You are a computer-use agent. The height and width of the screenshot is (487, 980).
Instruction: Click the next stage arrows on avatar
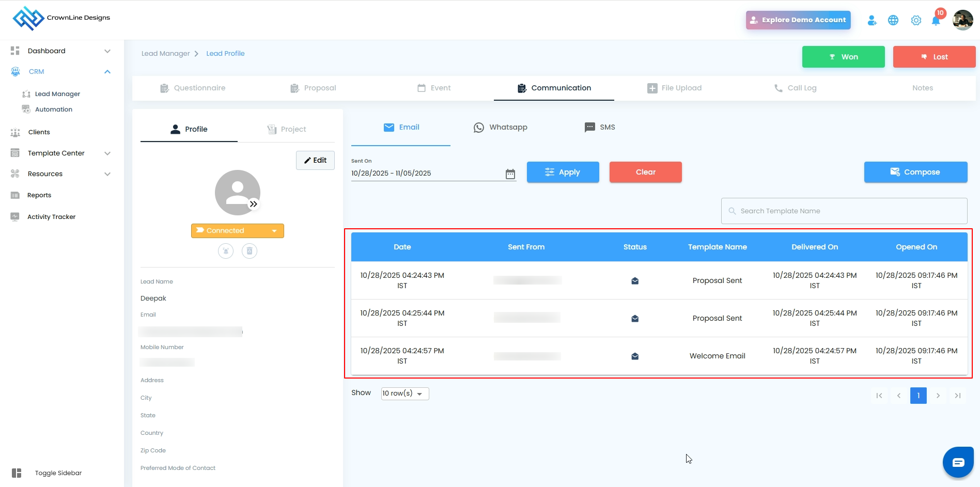click(x=254, y=204)
